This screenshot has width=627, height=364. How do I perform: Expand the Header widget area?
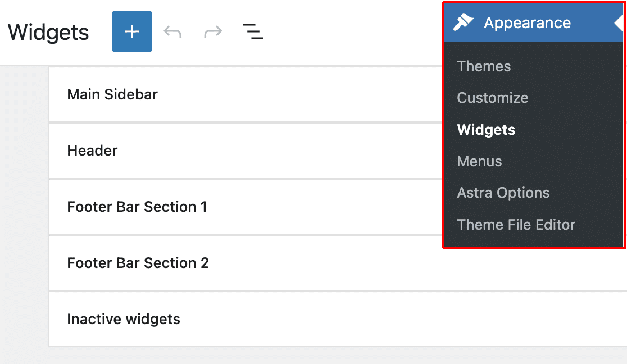[92, 151]
